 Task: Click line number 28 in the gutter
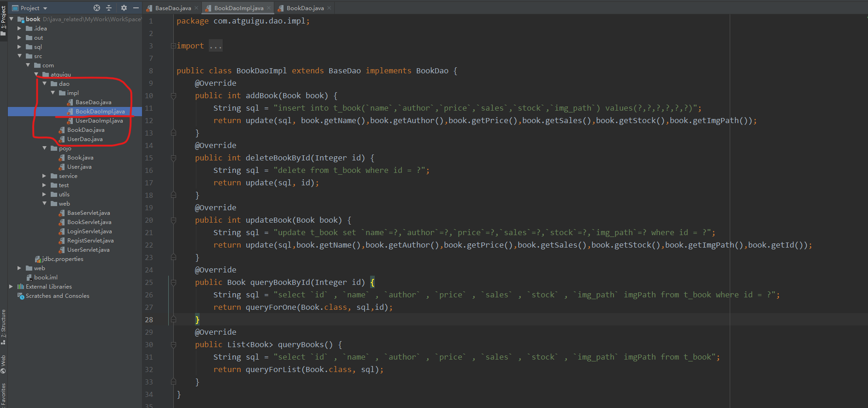149,319
